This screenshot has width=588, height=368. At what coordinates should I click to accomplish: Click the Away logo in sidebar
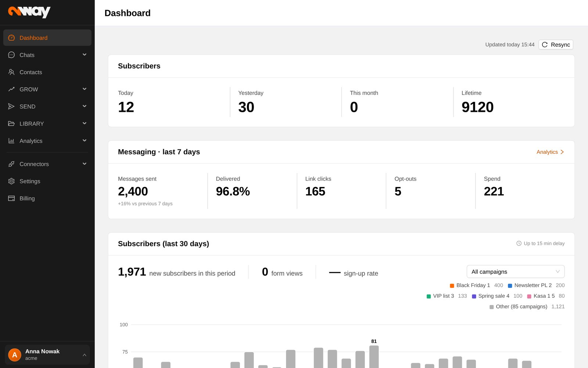pyautogui.click(x=29, y=12)
